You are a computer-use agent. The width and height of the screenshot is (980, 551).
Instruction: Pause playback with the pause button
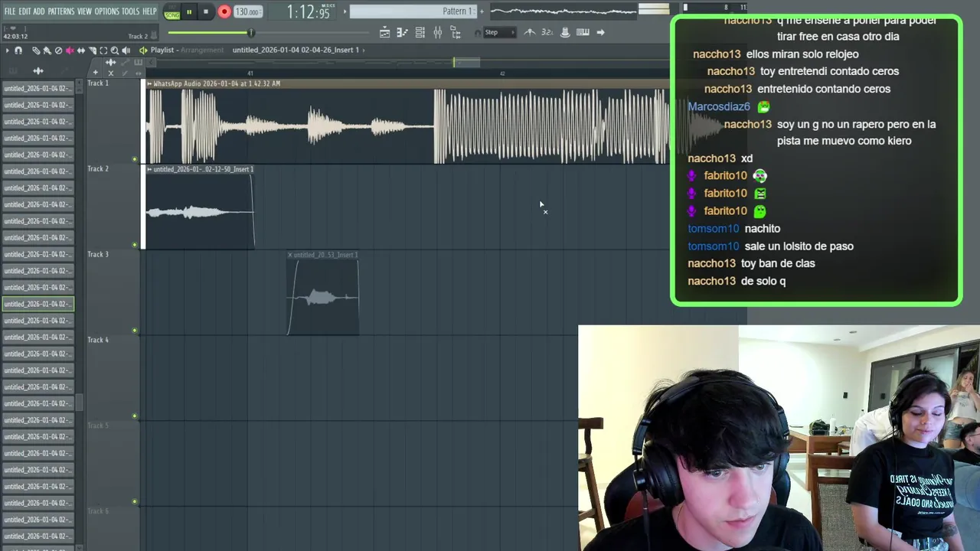[189, 11]
